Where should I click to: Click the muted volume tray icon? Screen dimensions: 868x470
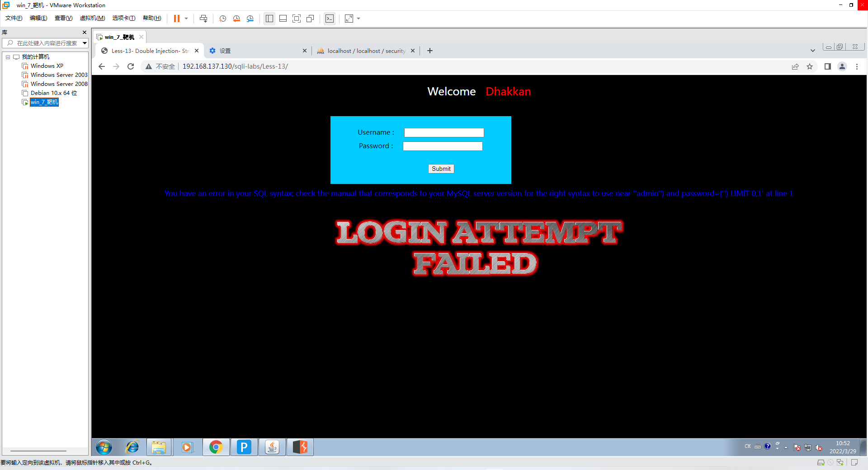coord(819,447)
